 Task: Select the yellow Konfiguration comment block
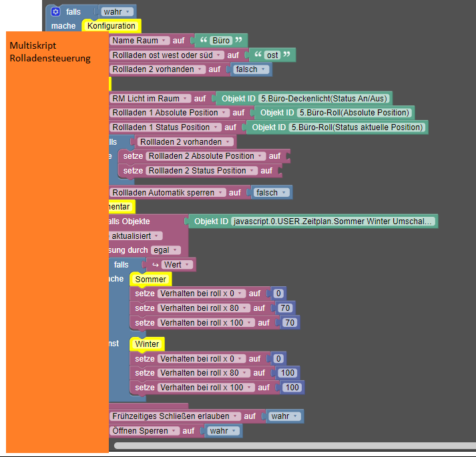pos(111,26)
